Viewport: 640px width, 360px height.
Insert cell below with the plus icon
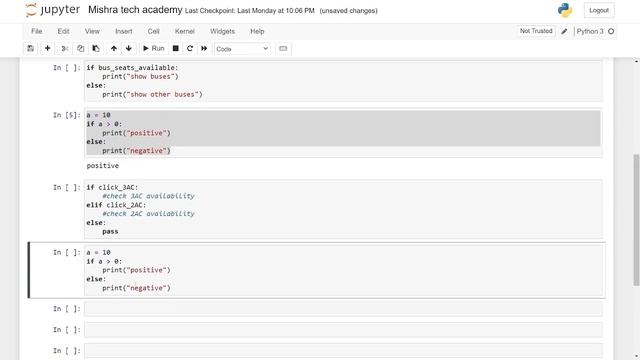click(47, 49)
